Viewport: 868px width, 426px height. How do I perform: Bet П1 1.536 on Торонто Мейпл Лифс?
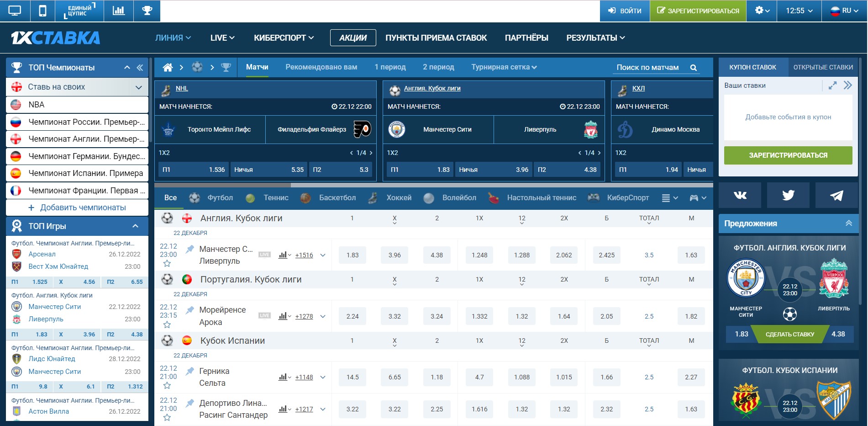pos(194,170)
